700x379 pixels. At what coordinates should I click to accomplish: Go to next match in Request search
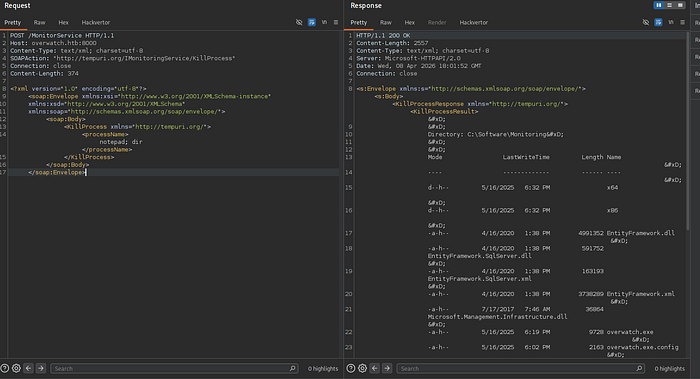pos(41,368)
